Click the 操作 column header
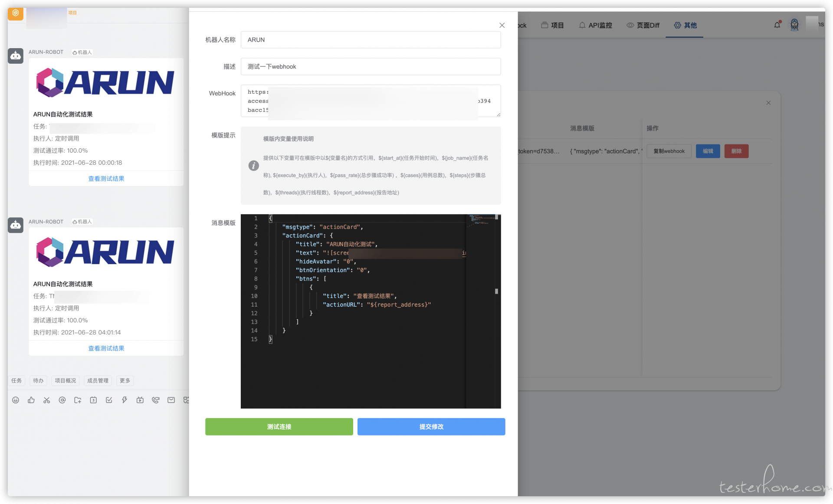The image size is (833, 504). click(653, 128)
